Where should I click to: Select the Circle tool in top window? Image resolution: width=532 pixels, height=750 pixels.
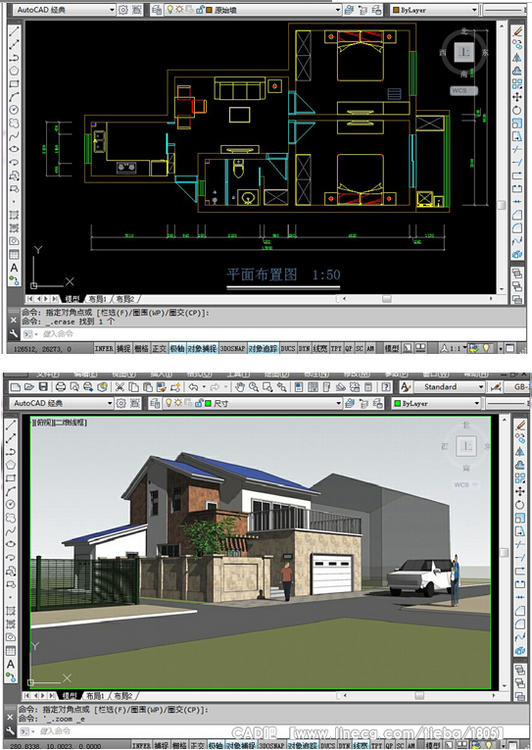14,110
